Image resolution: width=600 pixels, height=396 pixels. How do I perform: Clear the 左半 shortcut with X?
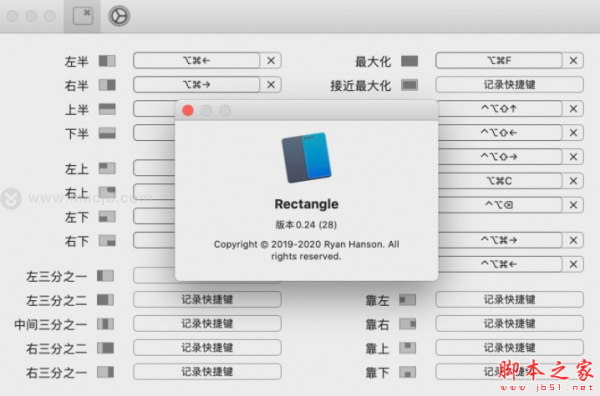pyautogui.click(x=271, y=60)
